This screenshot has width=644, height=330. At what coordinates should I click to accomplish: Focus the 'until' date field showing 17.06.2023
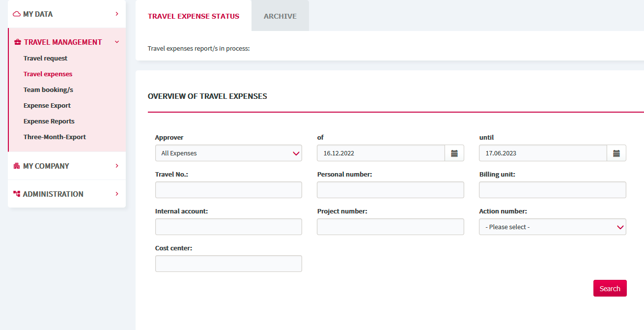pyautogui.click(x=543, y=153)
